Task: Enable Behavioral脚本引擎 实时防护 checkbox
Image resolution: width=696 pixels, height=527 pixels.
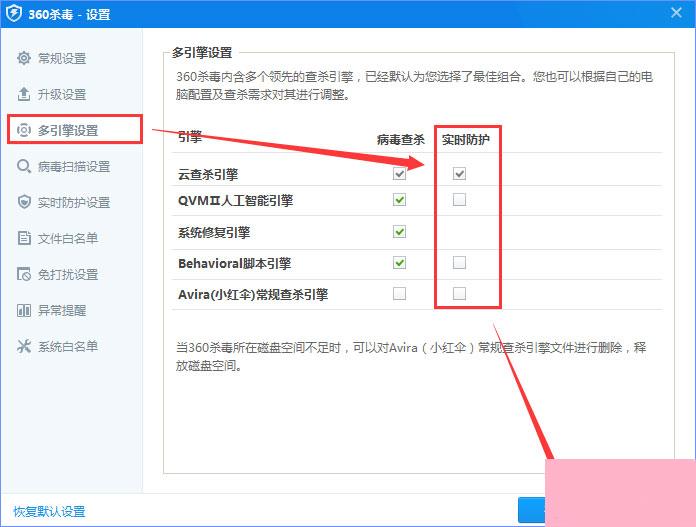Action: click(459, 263)
